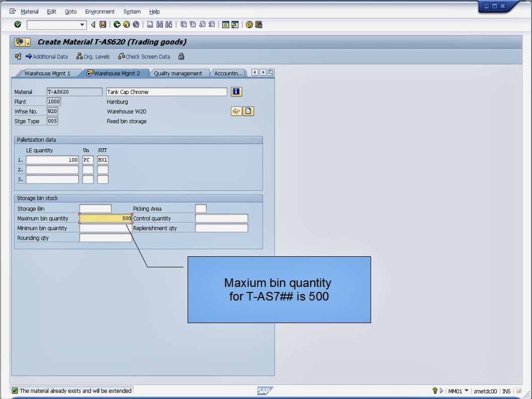Select the Warehouse Mgmt 2 tab

coord(113,73)
